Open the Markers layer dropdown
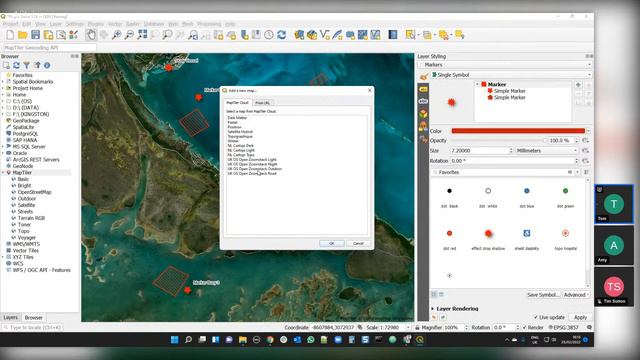Viewport: 640px width, 360px height. [x=505, y=65]
